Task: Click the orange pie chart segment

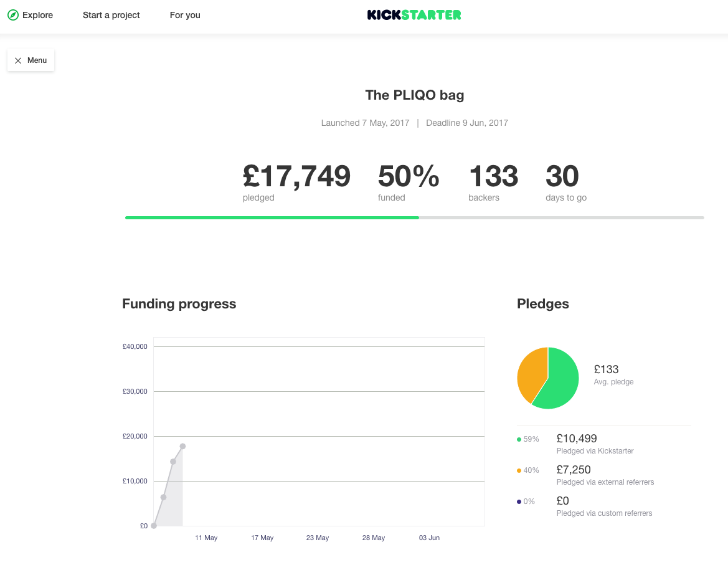Action: [531, 373]
